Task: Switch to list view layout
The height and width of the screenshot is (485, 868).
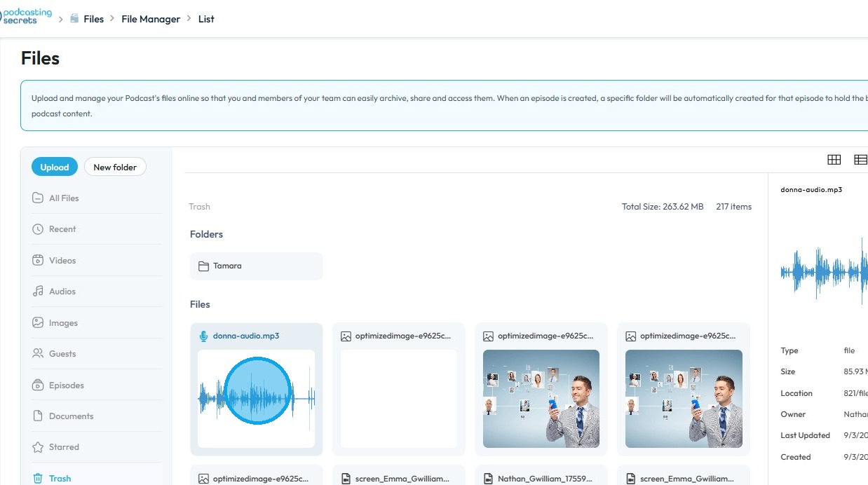Action: (860, 160)
